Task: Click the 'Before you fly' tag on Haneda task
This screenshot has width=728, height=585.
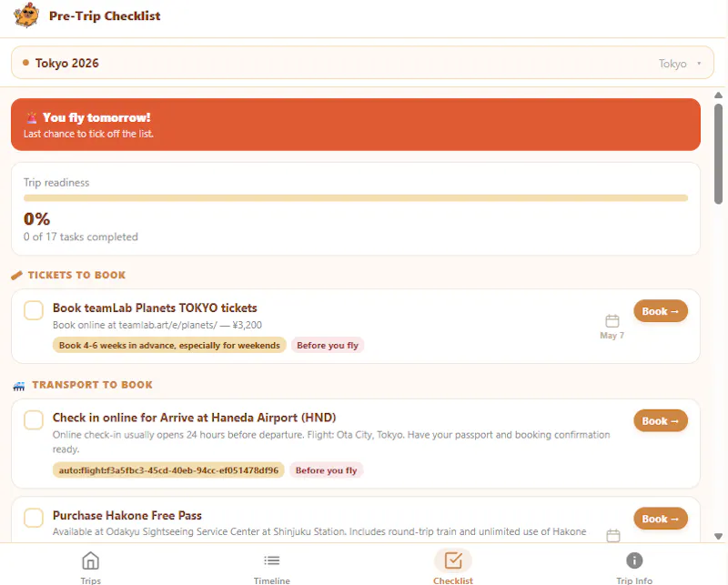Action: 327,470
